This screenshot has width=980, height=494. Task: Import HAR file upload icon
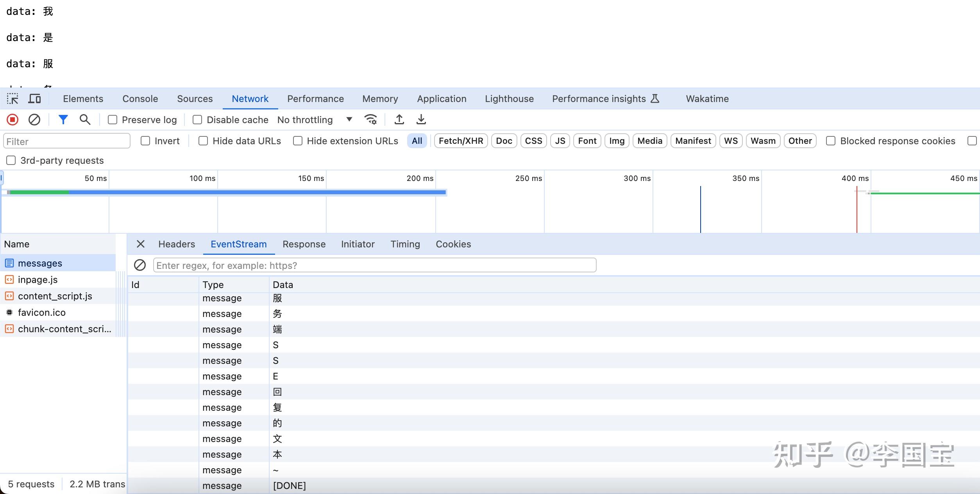399,120
